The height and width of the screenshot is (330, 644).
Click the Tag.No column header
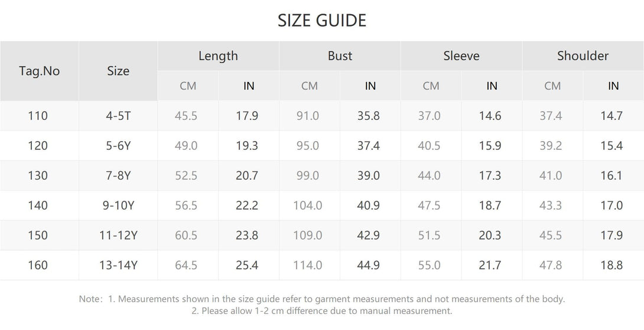click(40, 71)
